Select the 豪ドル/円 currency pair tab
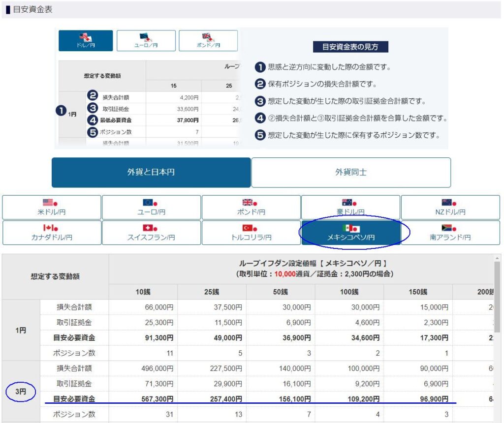504x423 pixels. click(350, 207)
